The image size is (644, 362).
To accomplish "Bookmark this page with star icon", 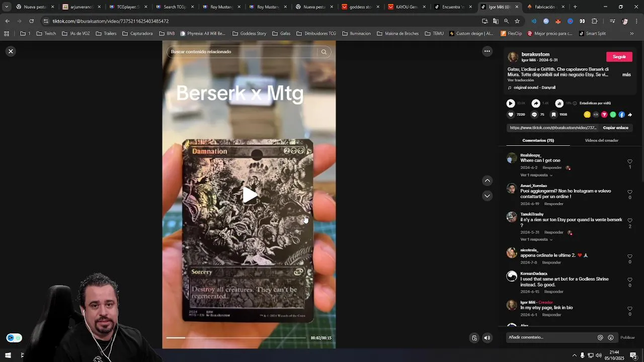I will tap(517, 21).
